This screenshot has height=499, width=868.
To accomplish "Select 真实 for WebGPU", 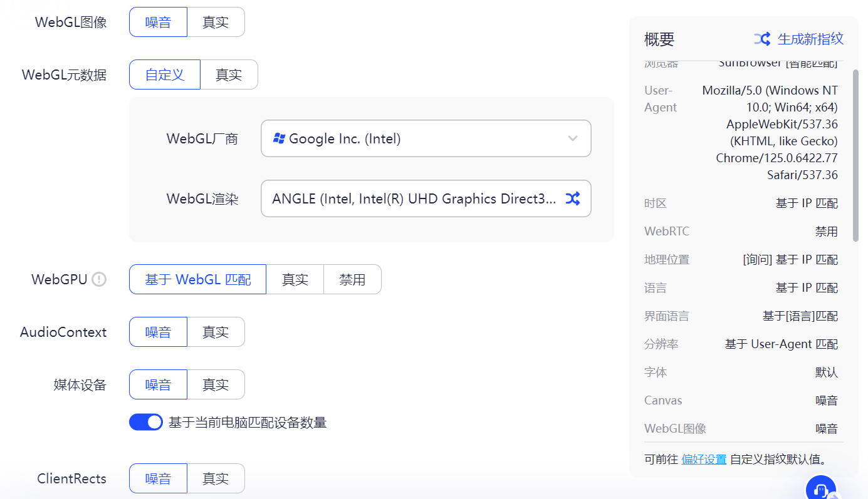I will tap(295, 279).
